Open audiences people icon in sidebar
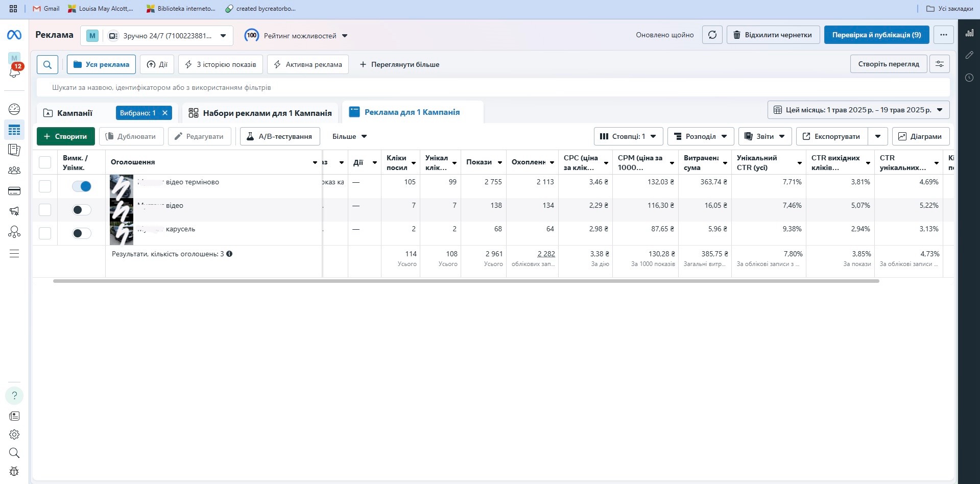Screen dimensions: 980x484 (14, 170)
